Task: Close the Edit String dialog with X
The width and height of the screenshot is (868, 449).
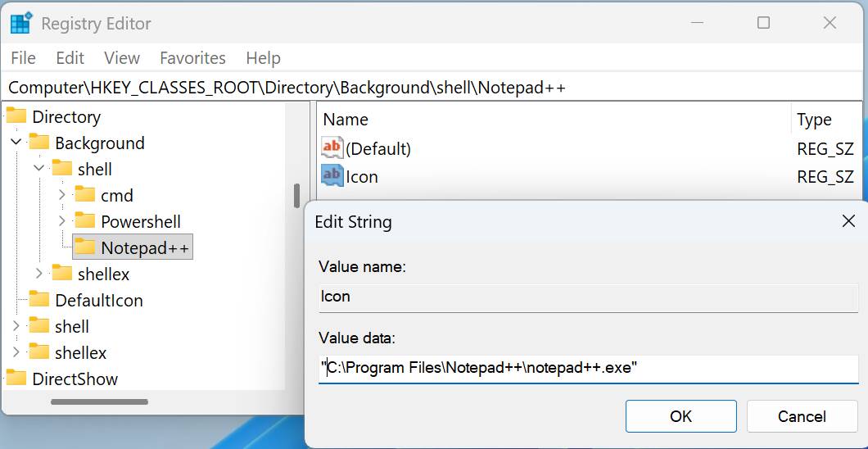Action: coord(848,221)
